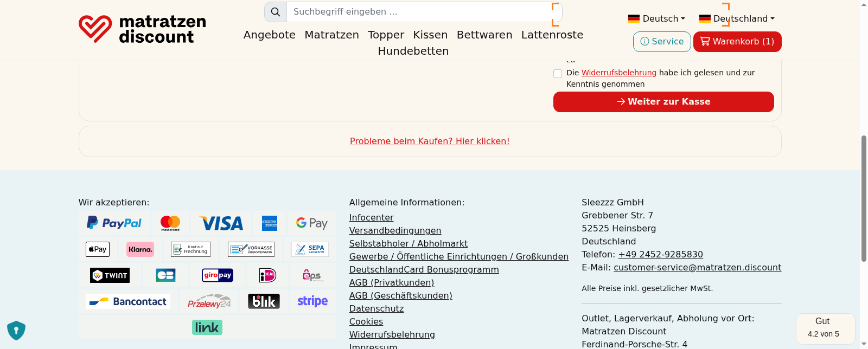The width and height of the screenshot is (868, 349).
Task: Open the Gut 4.2 von 5 rating badge
Action: pos(825,328)
